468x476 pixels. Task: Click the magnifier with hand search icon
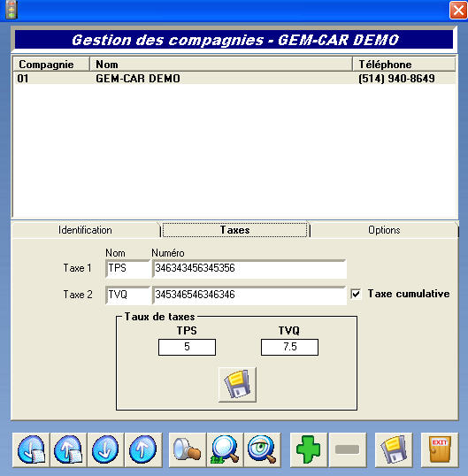tap(188, 449)
